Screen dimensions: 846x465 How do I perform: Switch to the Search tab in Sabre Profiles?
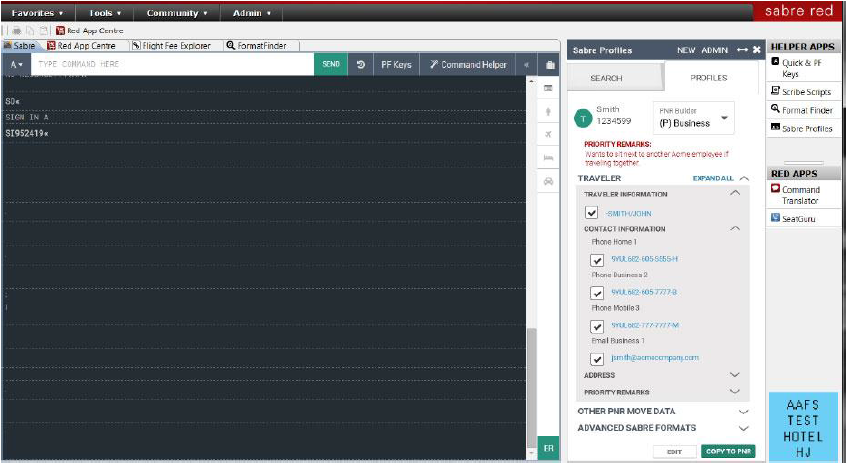606,78
